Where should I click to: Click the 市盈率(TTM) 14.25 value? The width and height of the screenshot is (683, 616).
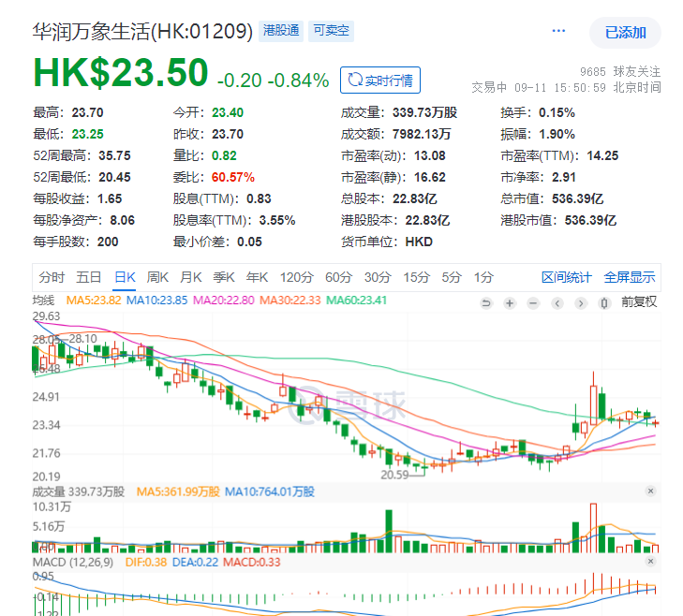[x=602, y=155]
